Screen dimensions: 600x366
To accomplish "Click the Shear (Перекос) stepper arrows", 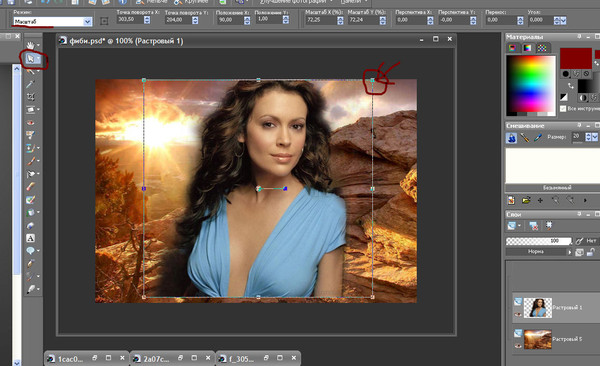I will pyautogui.click(x=520, y=20).
